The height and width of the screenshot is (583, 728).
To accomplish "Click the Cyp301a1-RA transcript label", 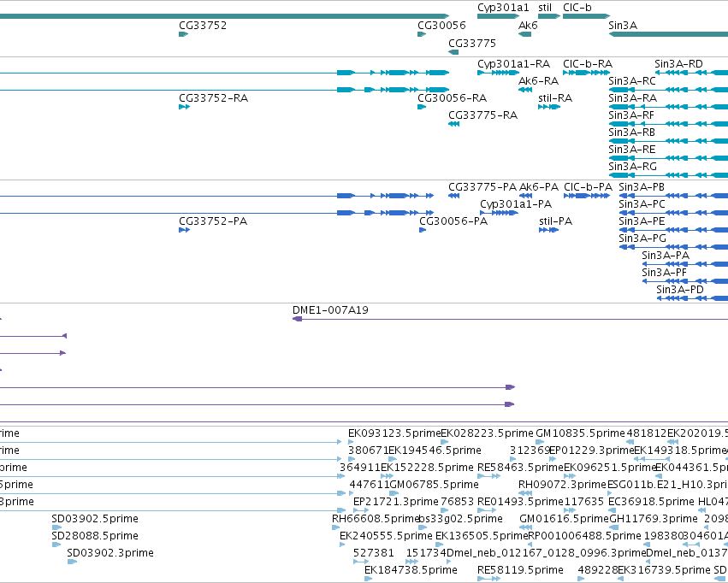I will coord(513,64).
